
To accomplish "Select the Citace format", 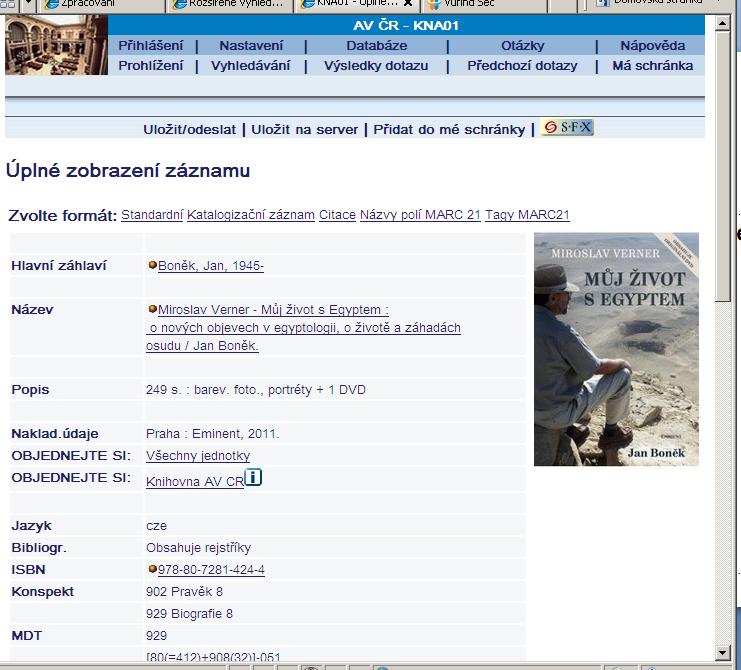I will [x=337, y=215].
